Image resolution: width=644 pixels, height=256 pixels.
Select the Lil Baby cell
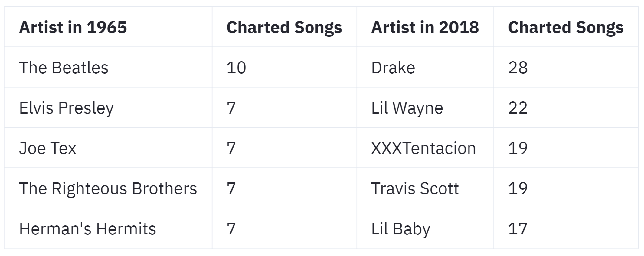[x=400, y=229]
